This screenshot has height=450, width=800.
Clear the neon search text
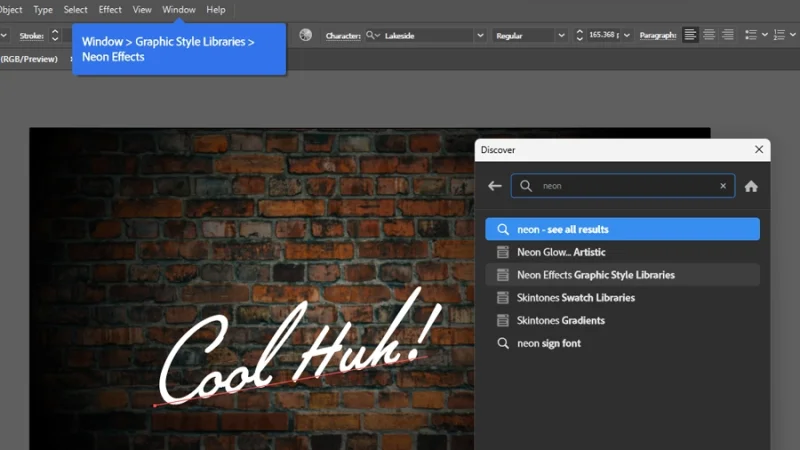tap(723, 186)
